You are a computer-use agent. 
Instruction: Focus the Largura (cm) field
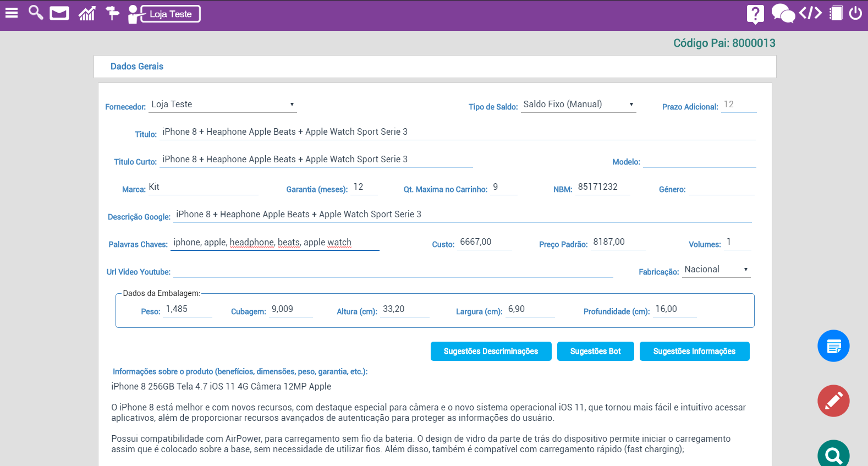click(530, 309)
